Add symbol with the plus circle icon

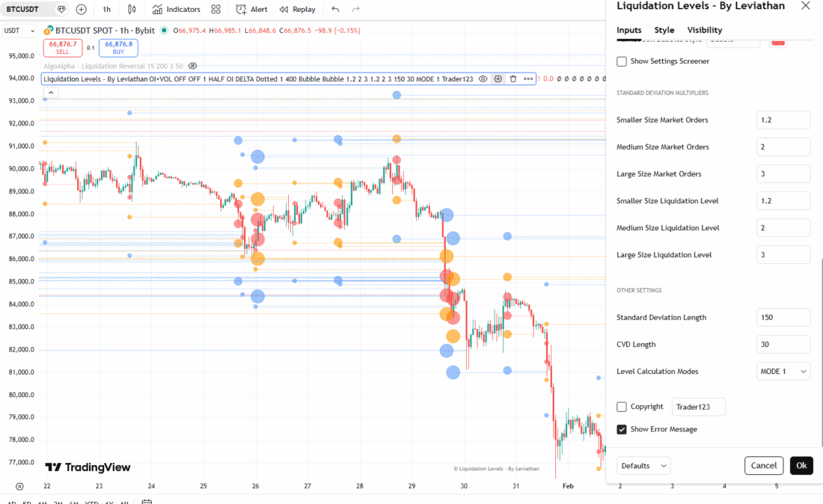tap(81, 9)
